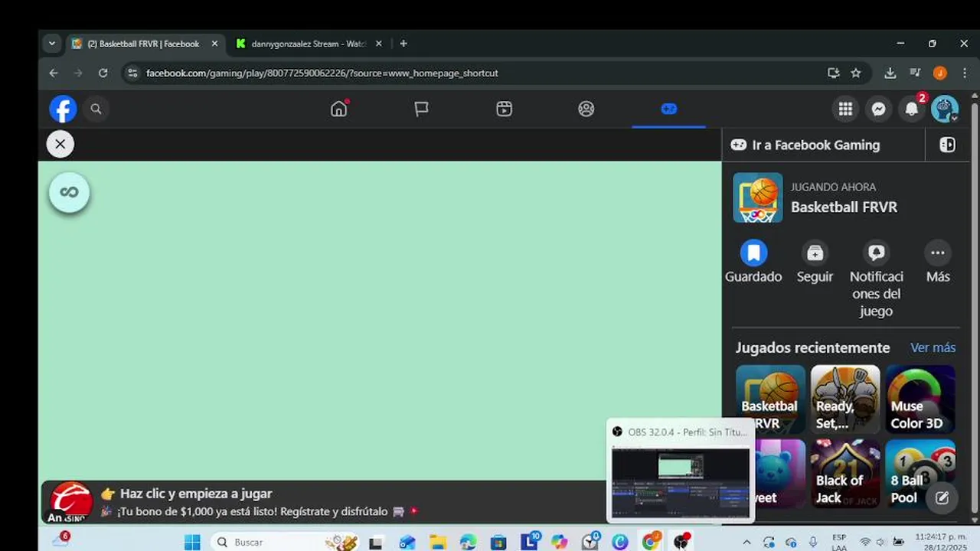
Task: Open the ESP LAA language selector
Action: [839, 542]
